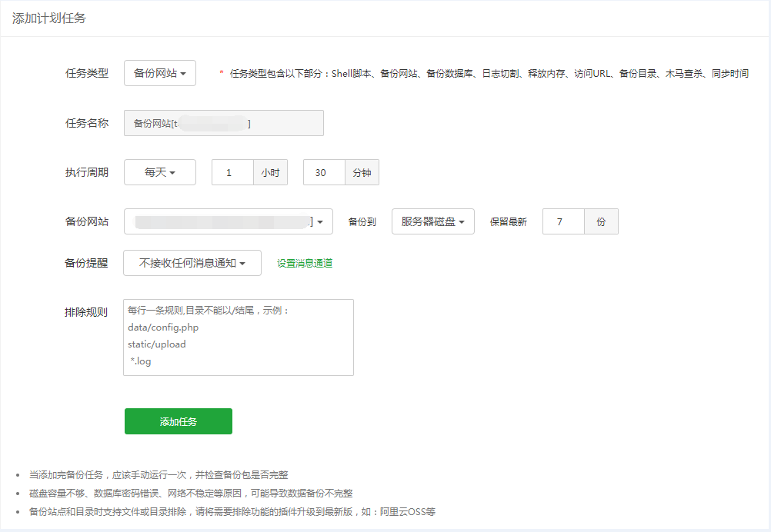Open the 任务类型 dropdown showing 备份网站

[160, 73]
